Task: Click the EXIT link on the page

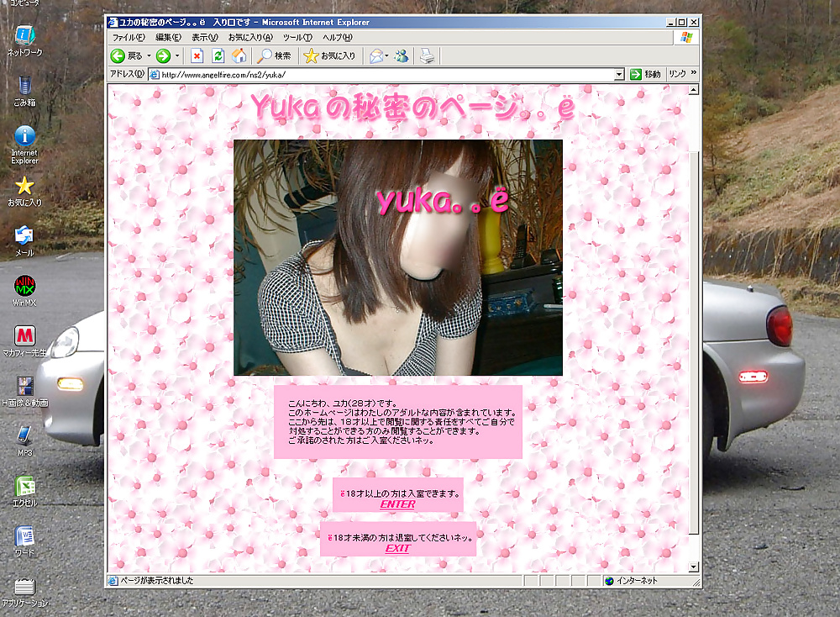Action: click(397, 548)
